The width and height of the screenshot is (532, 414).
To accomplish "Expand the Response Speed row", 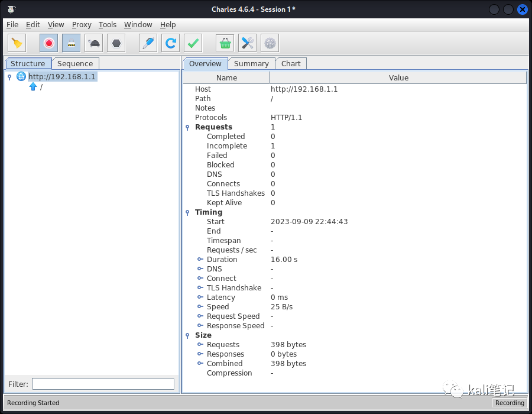I will click(x=200, y=326).
